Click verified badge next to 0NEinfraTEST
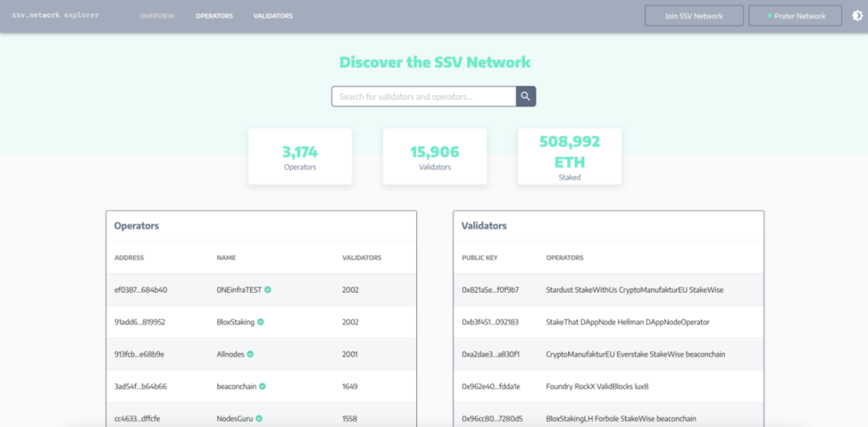Image resolution: width=868 pixels, height=427 pixels. (268, 289)
